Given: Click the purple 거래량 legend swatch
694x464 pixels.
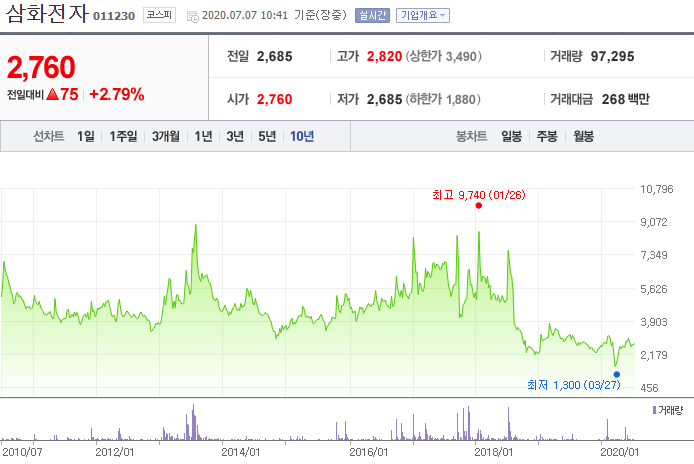Looking at the screenshot, I should [655, 410].
